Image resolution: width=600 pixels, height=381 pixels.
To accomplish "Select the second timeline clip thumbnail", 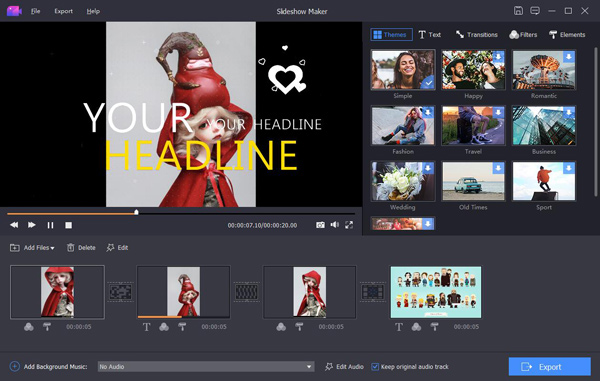I will click(184, 292).
